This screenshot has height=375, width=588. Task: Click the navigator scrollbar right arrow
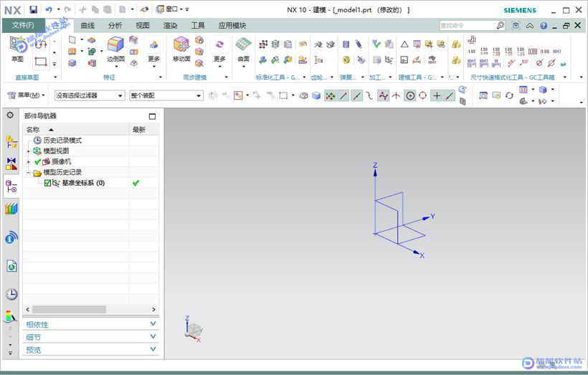[x=153, y=309]
